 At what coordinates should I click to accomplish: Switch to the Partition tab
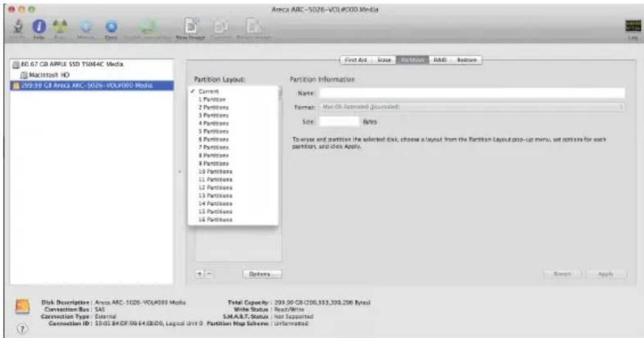tap(412, 60)
